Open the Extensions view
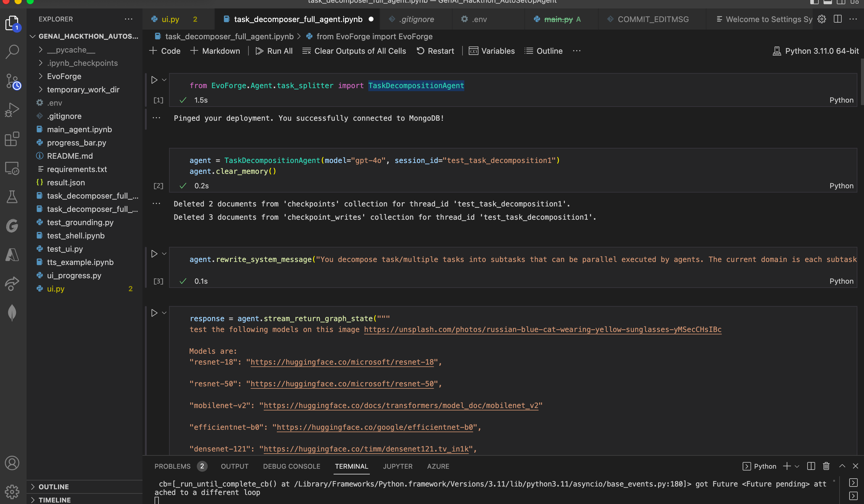The width and height of the screenshot is (864, 504). point(12,139)
